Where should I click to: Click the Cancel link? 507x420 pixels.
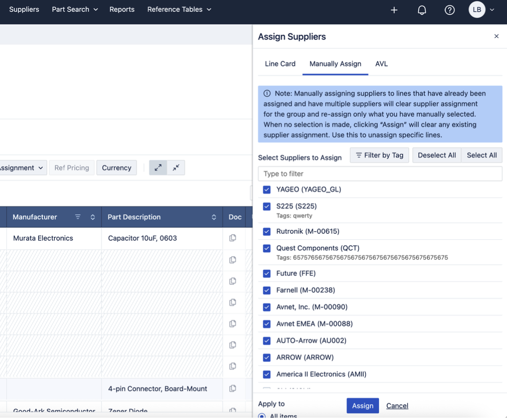click(x=397, y=406)
